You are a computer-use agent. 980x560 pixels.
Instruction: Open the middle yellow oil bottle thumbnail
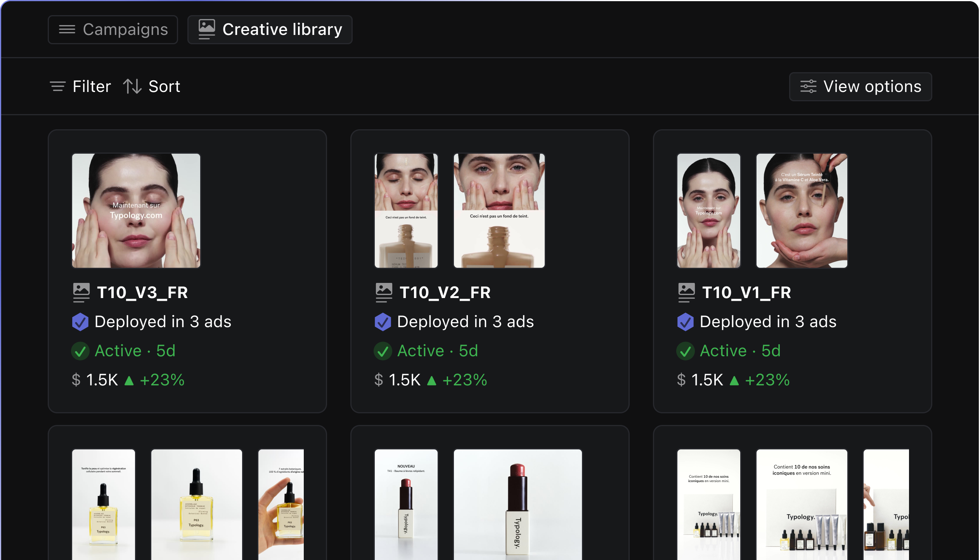[x=197, y=504]
